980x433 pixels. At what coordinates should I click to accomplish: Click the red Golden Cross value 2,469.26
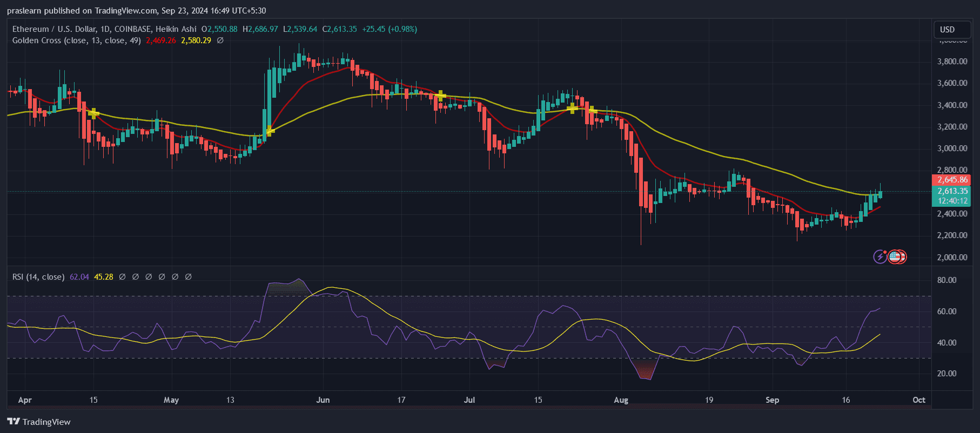pos(161,40)
